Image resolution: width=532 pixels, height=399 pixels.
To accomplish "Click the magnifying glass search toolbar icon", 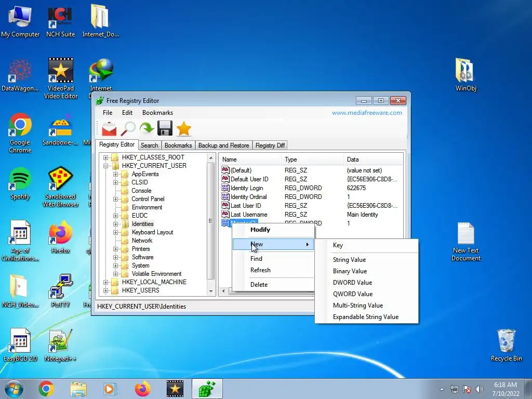I will point(128,129).
